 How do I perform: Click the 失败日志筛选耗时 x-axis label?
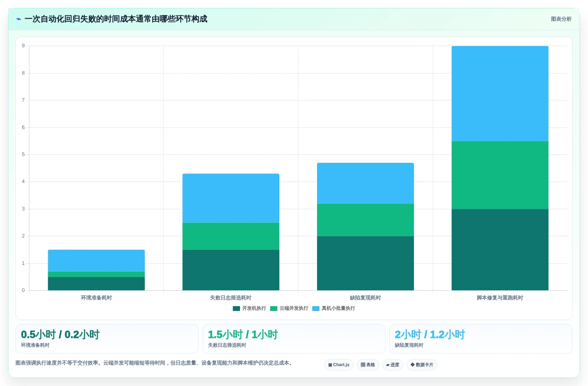click(x=231, y=298)
